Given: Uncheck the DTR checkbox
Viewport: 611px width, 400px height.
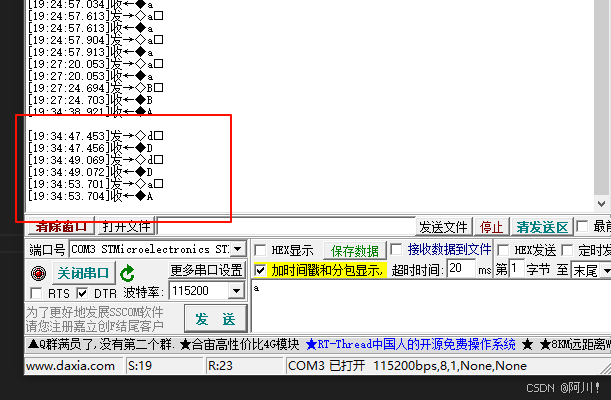Looking at the screenshot, I should tap(82, 293).
